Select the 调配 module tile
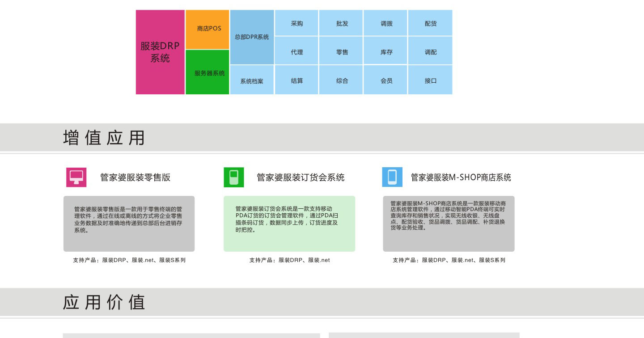 click(x=430, y=51)
